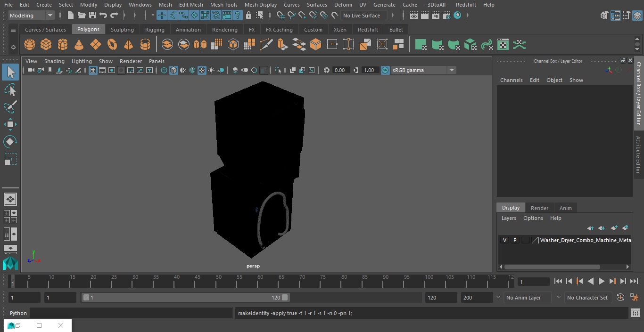Image resolution: width=644 pixels, height=332 pixels.
Task: Open the Edit Mesh menu
Action: coord(191,5)
